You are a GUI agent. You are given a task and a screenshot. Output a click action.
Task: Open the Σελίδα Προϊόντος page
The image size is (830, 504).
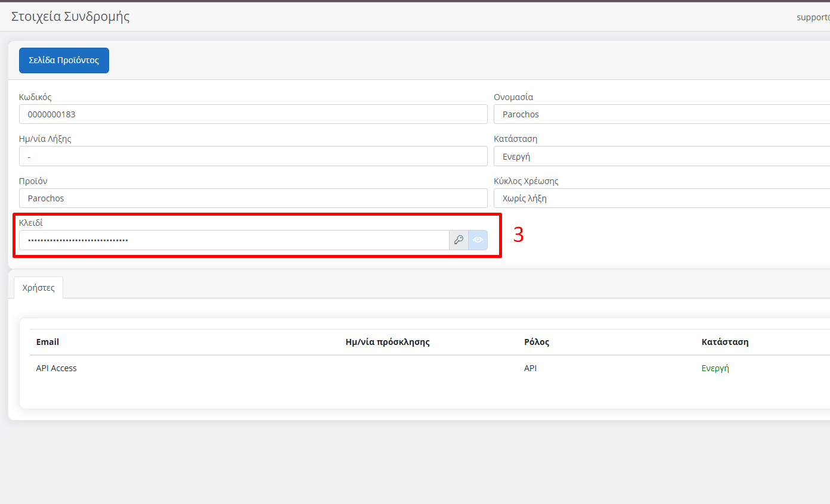coord(64,60)
